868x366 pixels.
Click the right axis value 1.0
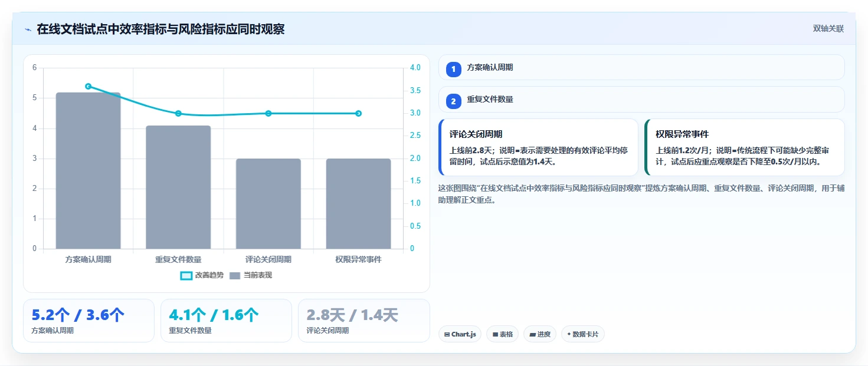415,203
